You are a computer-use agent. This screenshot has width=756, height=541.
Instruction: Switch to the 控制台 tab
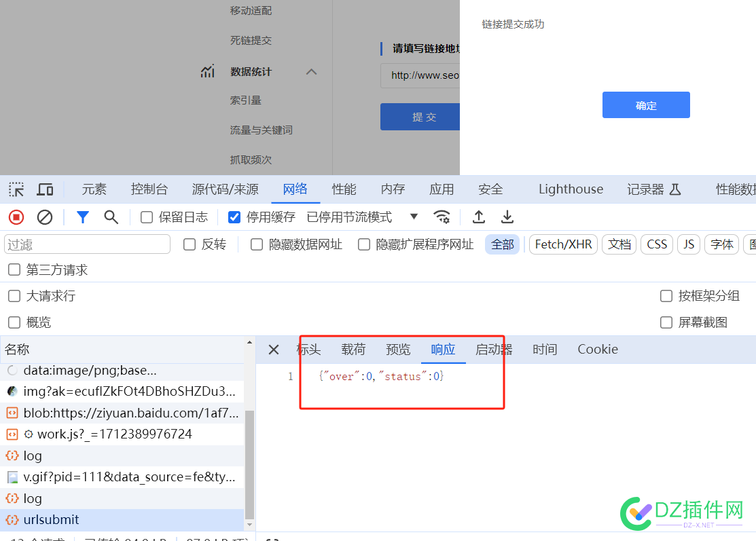pos(149,189)
